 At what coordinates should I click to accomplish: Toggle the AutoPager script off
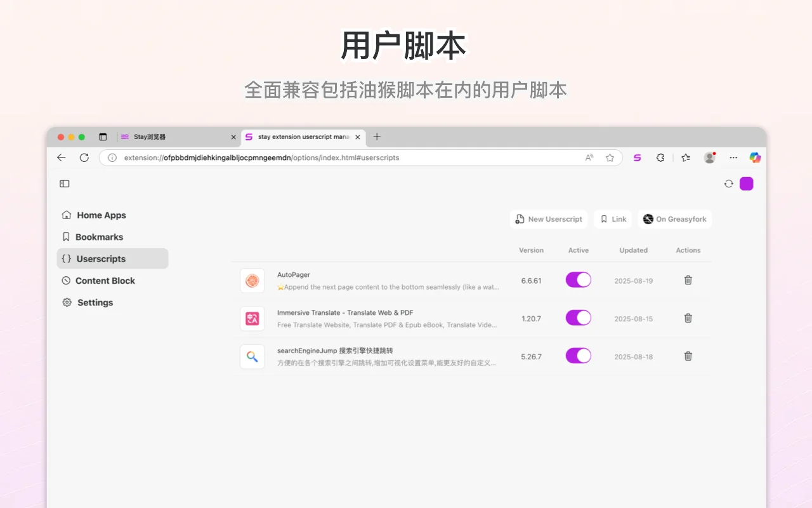[578, 279]
